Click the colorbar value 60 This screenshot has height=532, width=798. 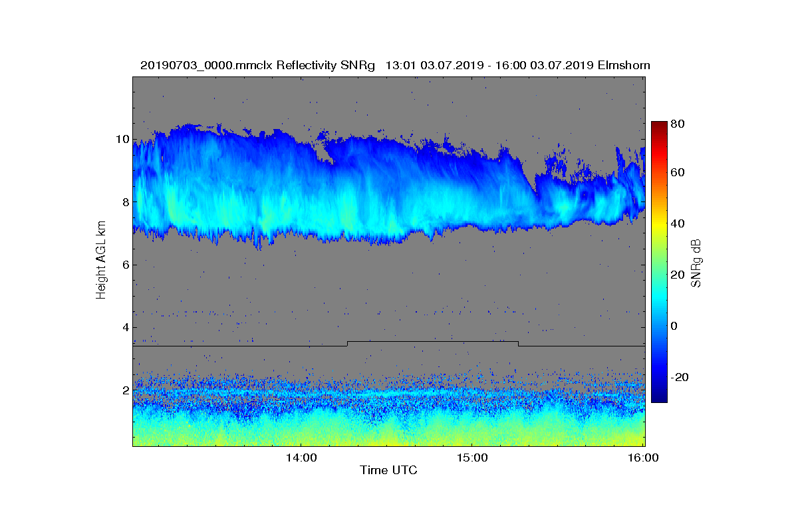[678, 173]
